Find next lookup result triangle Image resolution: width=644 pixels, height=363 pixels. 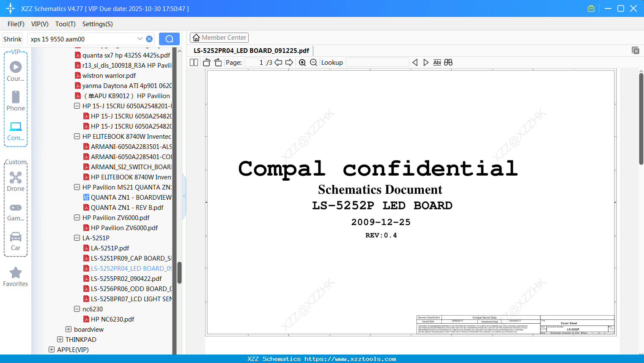[426, 62]
